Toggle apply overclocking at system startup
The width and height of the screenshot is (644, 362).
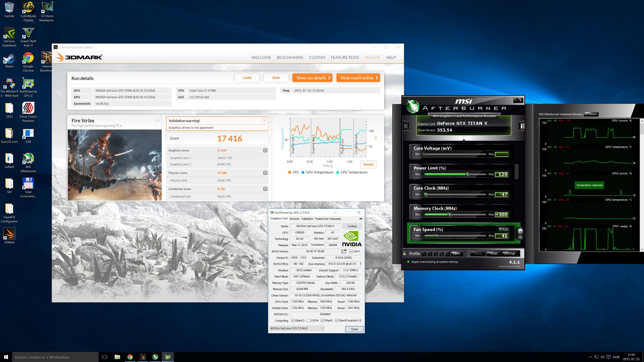[408, 262]
